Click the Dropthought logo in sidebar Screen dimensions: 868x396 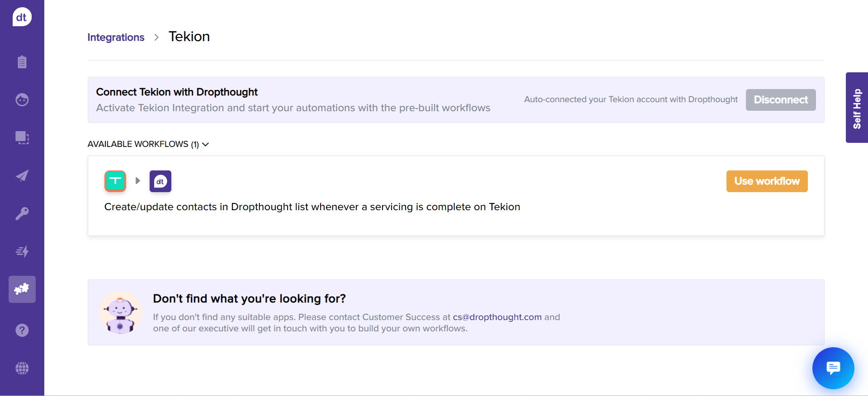click(22, 17)
